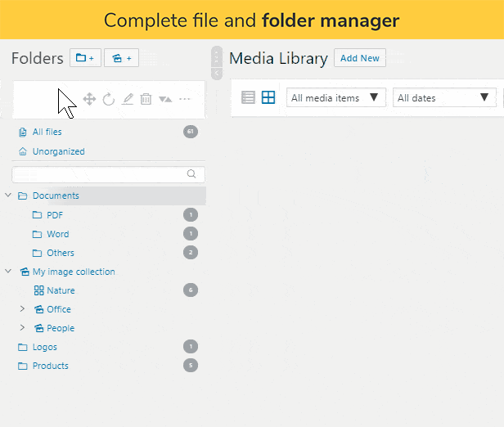Open the All media items dropdown
The height and width of the screenshot is (427, 504).
pos(335,98)
